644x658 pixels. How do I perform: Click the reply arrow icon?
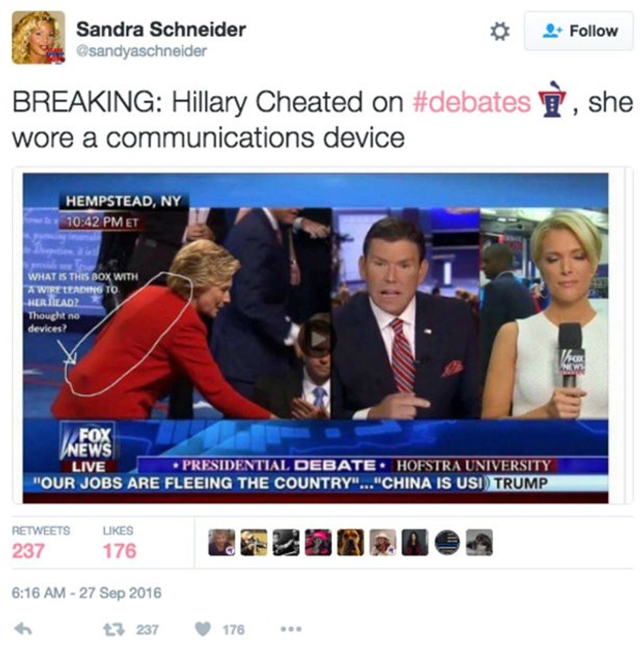click(24, 628)
